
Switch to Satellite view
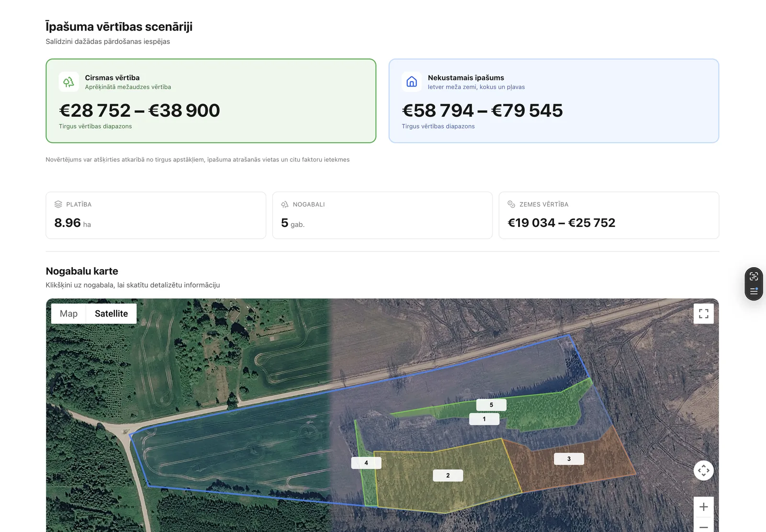[111, 314]
